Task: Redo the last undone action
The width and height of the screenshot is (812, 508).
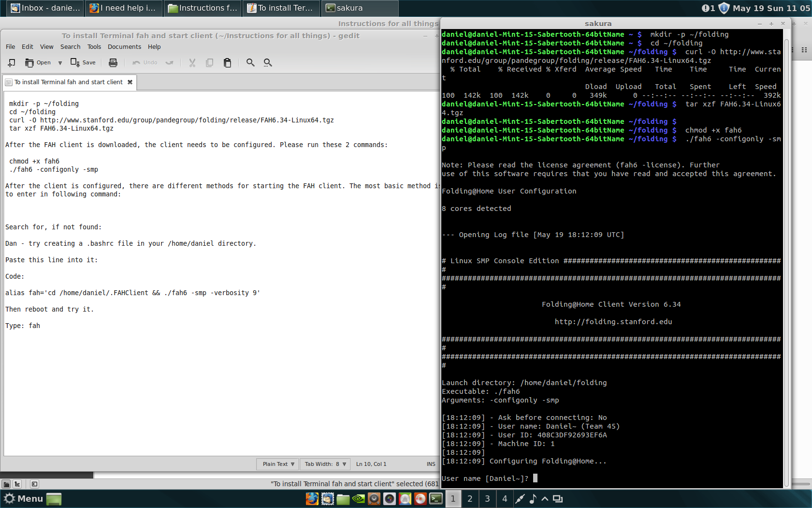Action: click(x=169, y=62)
